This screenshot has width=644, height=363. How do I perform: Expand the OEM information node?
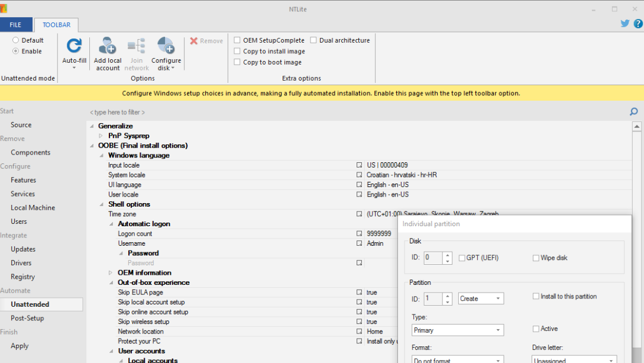pyautogui.click(x=111, y=272)
